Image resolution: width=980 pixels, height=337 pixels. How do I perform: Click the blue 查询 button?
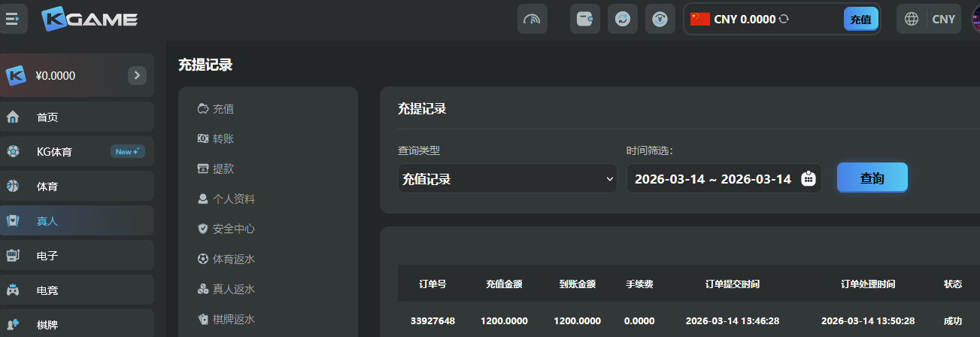tap(872, 178)
